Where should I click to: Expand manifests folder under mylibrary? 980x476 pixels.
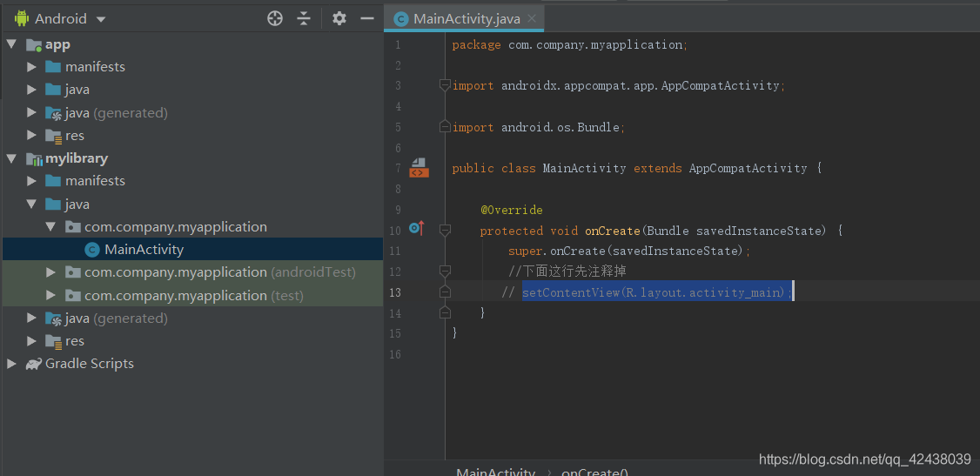coord(31,181)
